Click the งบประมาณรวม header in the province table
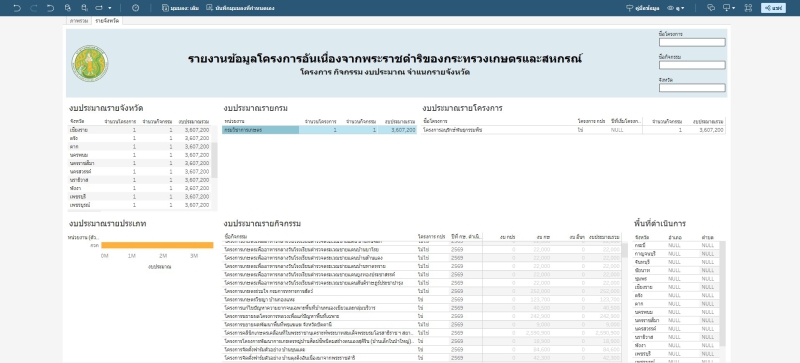 tap(194, 122)
